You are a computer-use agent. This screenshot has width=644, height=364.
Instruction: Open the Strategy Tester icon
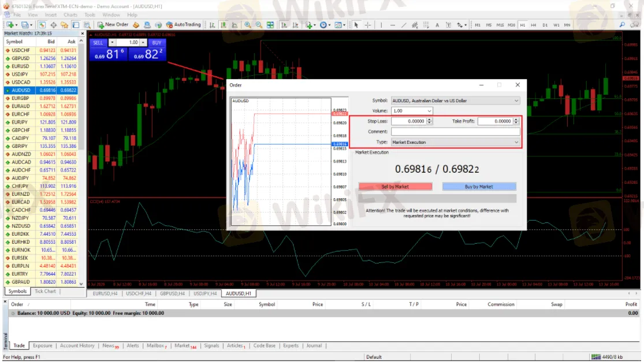point(87,25)
